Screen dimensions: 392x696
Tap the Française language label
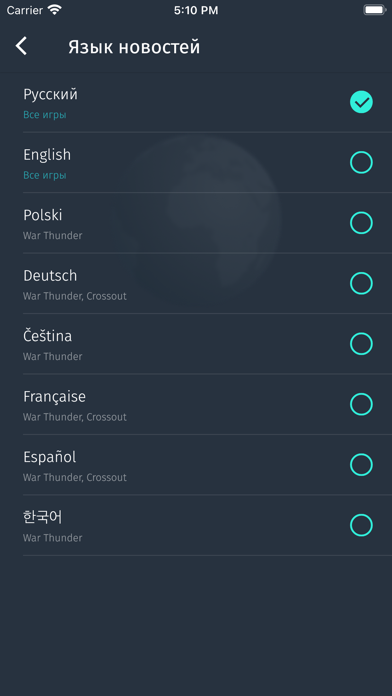[x=54, y=397]
